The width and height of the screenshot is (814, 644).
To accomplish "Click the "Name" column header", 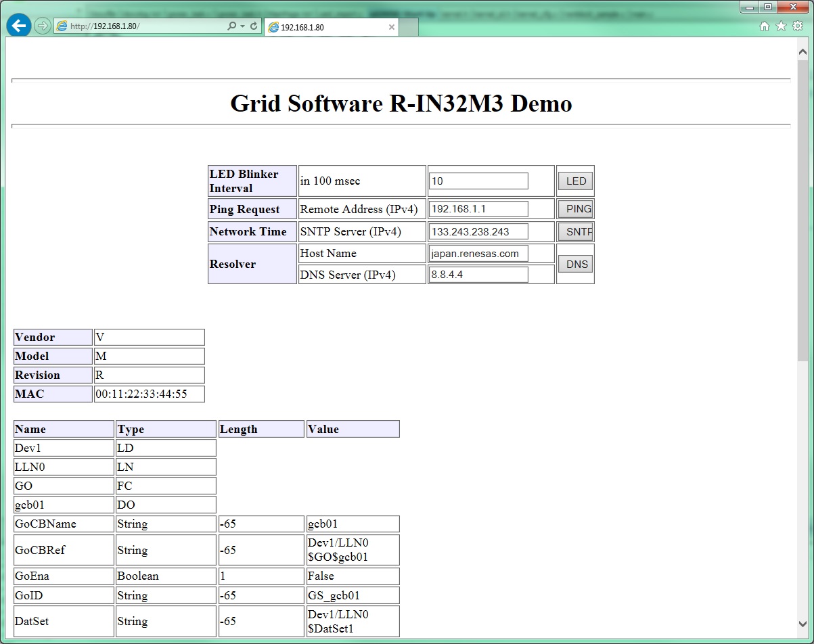I will 64,429.
